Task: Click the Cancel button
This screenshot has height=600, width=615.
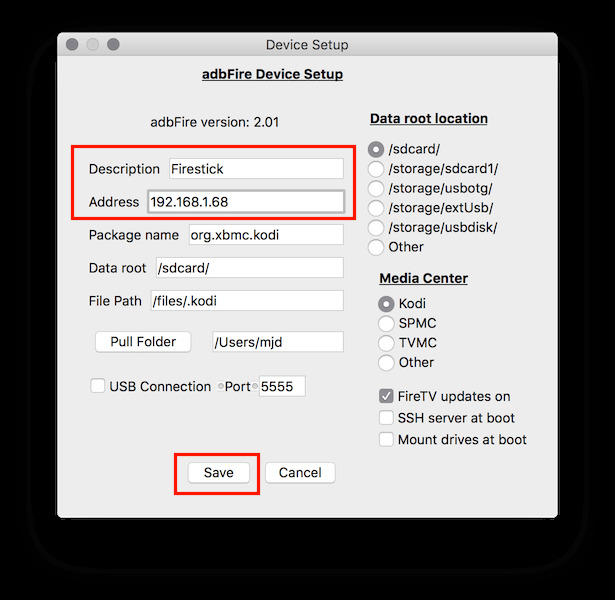Action: point(300,473)
